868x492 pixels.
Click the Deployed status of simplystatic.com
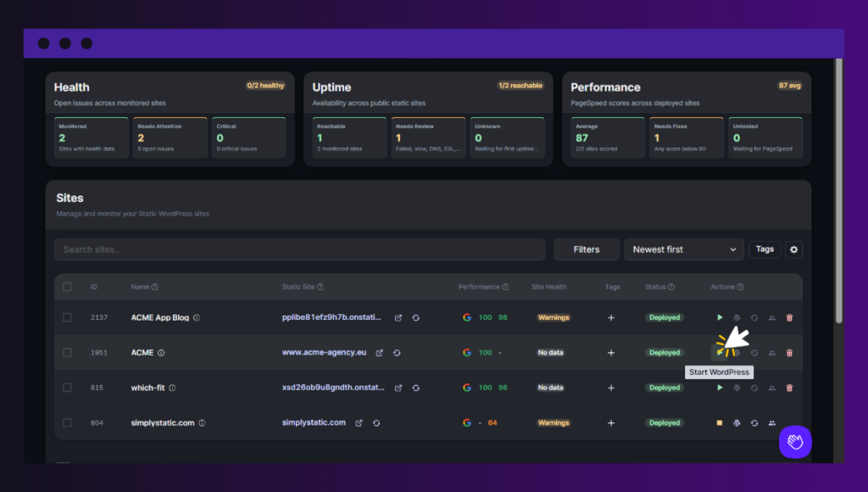point(665,422)
